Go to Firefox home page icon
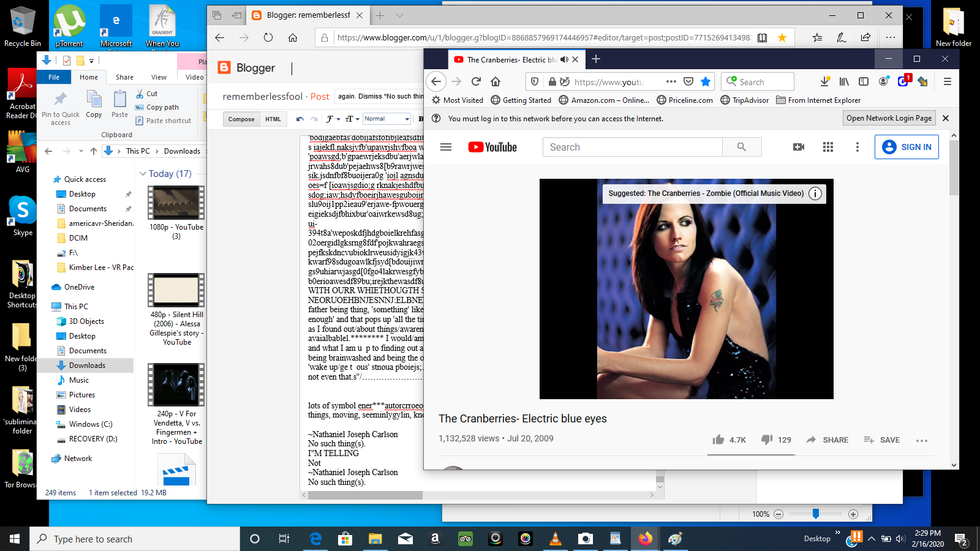This screenshot has height=551, width=980. [496, 81]
